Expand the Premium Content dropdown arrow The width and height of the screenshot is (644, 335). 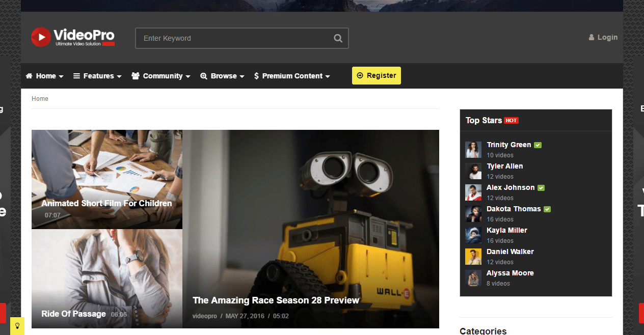tap(328, 76)
